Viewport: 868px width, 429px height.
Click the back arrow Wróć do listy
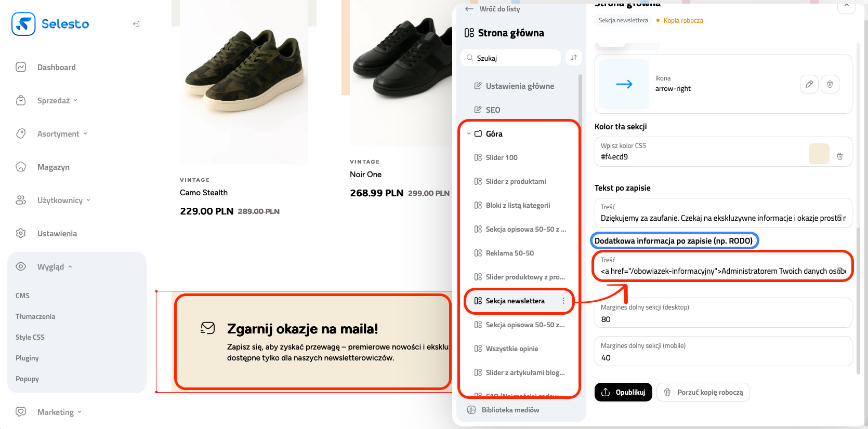coord(469,9)
